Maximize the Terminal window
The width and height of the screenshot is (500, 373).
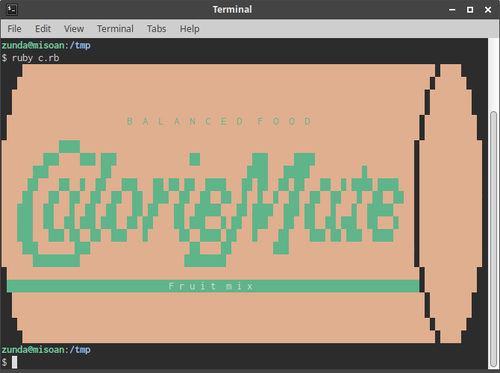click(x=470, y=10)
